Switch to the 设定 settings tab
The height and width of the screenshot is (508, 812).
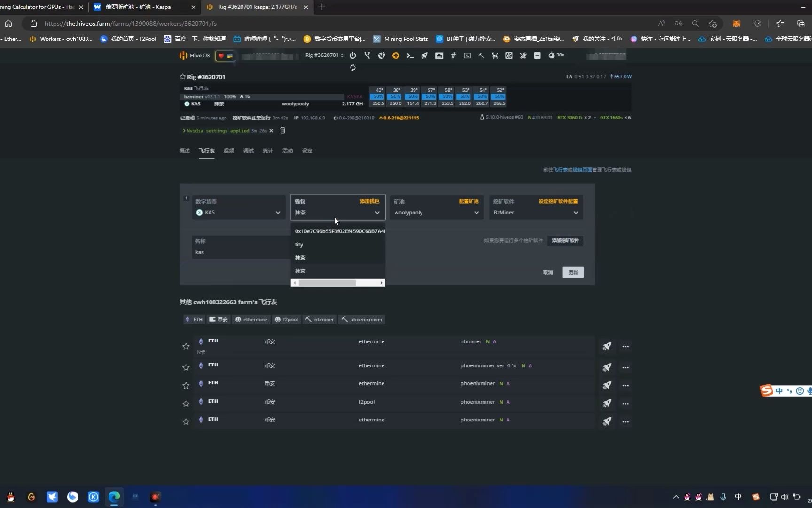307,151
